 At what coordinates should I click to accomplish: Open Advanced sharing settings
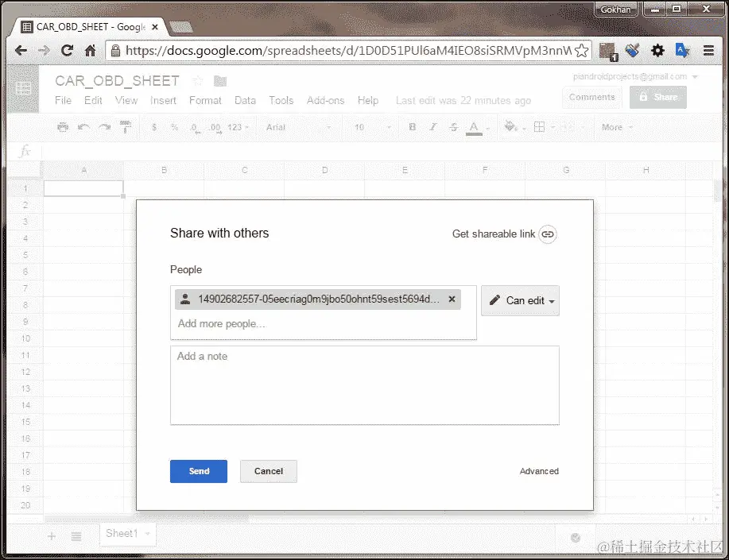click(539, 471)
